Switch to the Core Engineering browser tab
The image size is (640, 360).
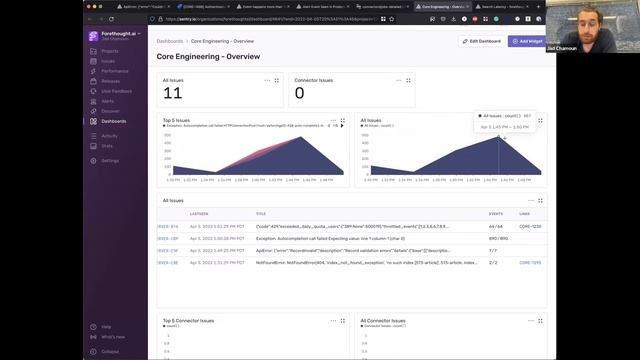[x=442, y=7]
